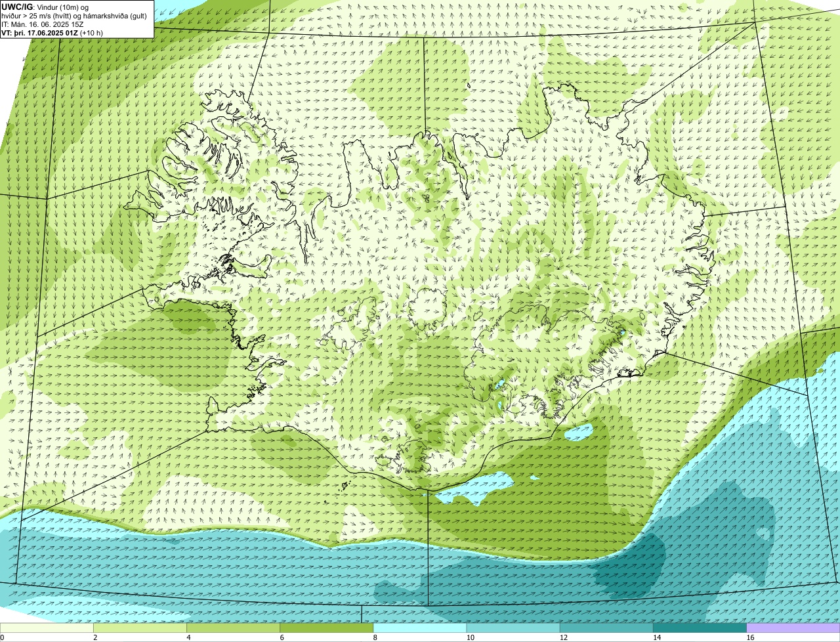Click the legend scale label '16'
840x642 pixels.
750,637
